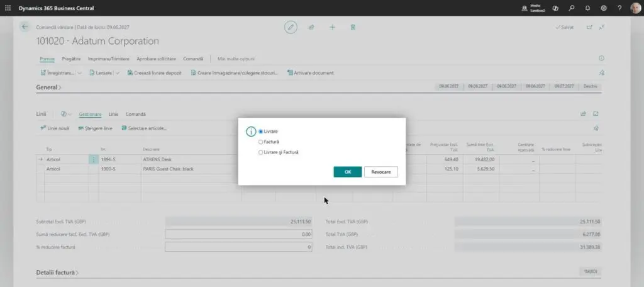This screenshot has height=287, width=644.
Task: Open the information icon beside the action tabs
Action: click(601, 59)
